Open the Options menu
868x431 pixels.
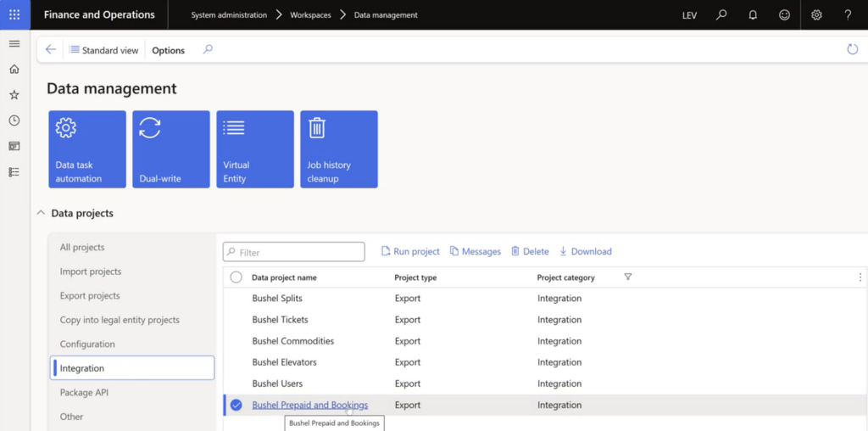tap(169, 50)
